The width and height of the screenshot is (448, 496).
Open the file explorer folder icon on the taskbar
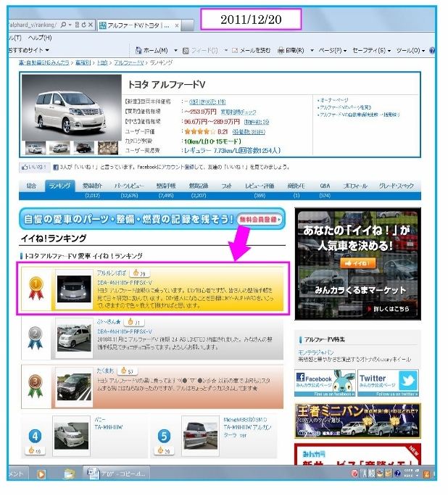coord(70,474)
